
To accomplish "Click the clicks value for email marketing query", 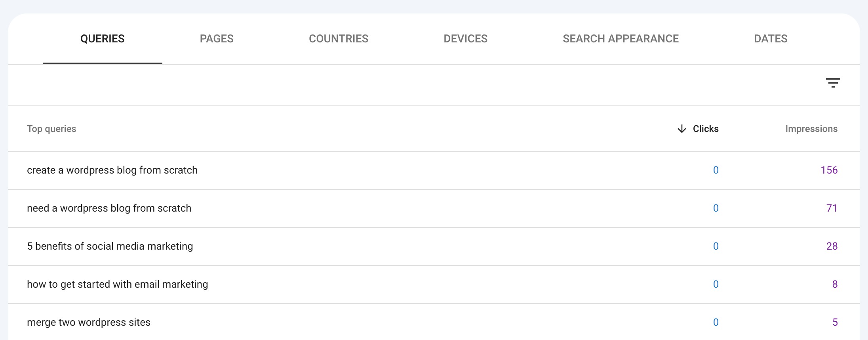I will tap(715, 284).
